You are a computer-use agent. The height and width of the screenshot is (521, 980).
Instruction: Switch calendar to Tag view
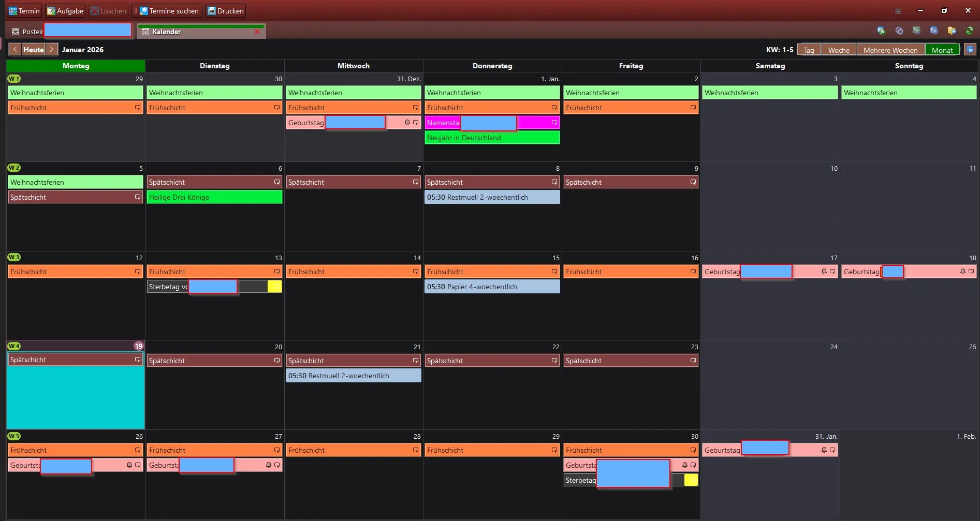pos(809,50)
